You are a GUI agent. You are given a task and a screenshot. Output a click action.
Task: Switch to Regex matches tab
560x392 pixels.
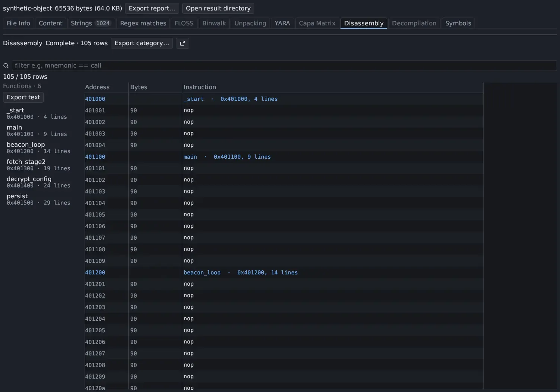pyautogui.click(x=143, y=23)
